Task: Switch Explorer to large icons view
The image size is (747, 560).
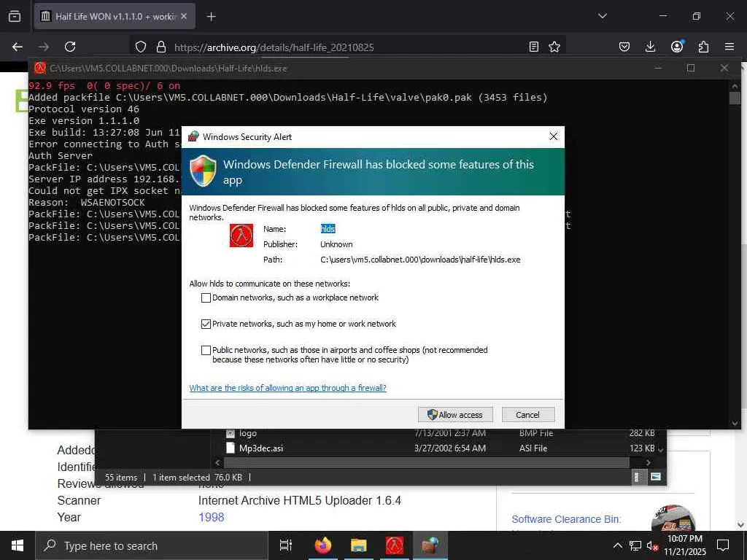Action: (656, 477)
